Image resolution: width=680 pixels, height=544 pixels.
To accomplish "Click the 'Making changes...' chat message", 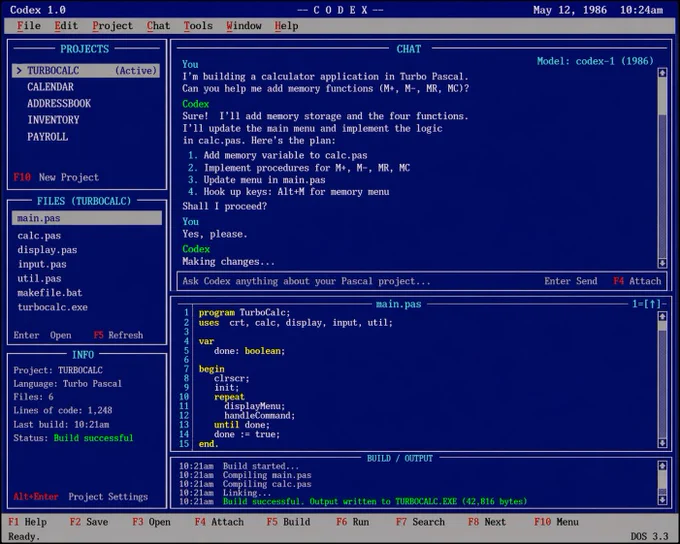I will point(228,262).
